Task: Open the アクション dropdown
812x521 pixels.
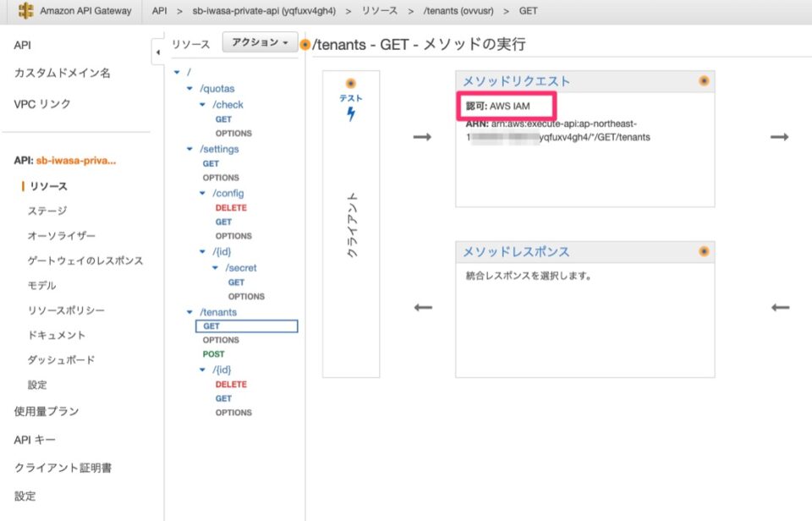Action: click(260, 41)
